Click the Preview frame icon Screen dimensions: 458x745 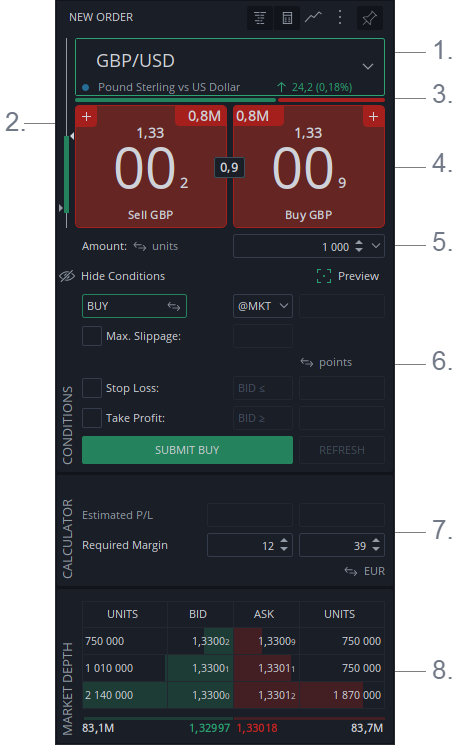(324, 276)
